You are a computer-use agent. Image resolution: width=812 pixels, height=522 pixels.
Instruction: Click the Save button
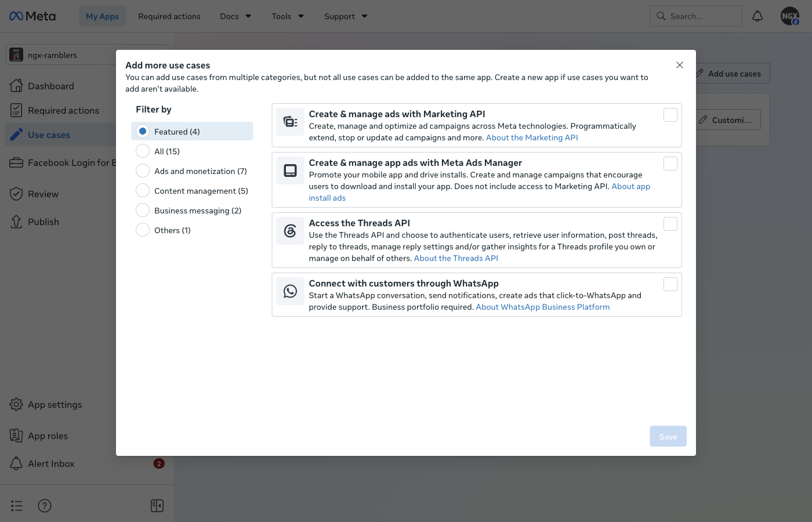(x=668, y=436)
